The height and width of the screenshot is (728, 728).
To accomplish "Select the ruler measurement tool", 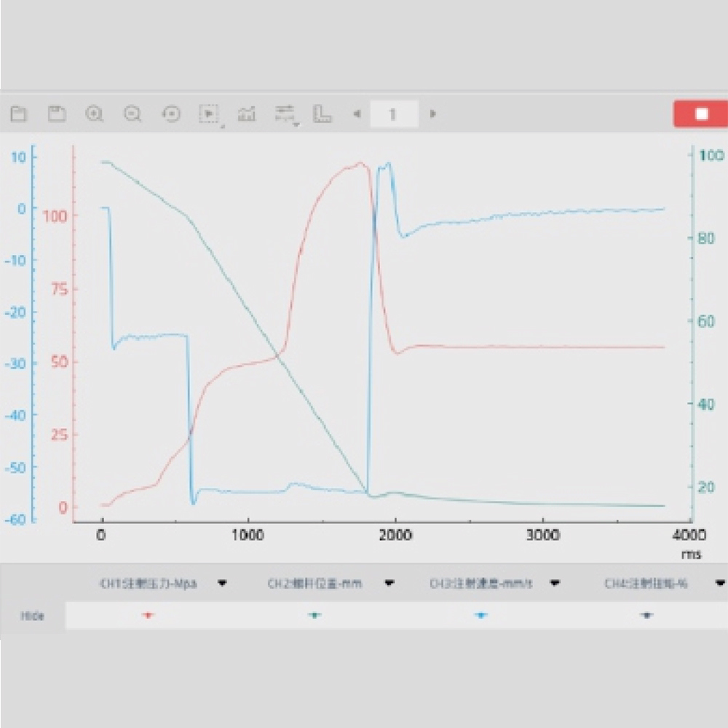I will tap(323, 114).
